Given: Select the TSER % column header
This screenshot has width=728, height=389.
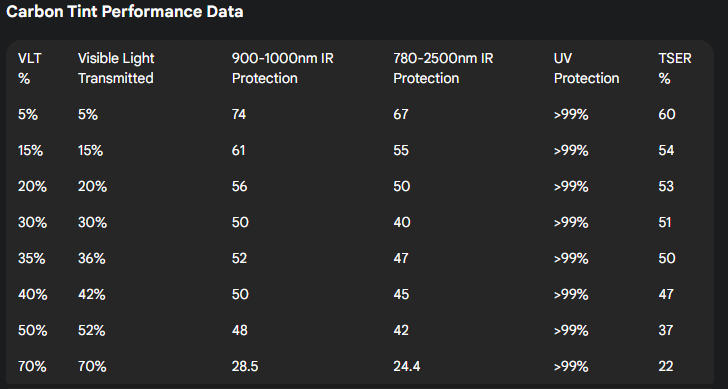Looking at the screenshot, I should 675,68.
